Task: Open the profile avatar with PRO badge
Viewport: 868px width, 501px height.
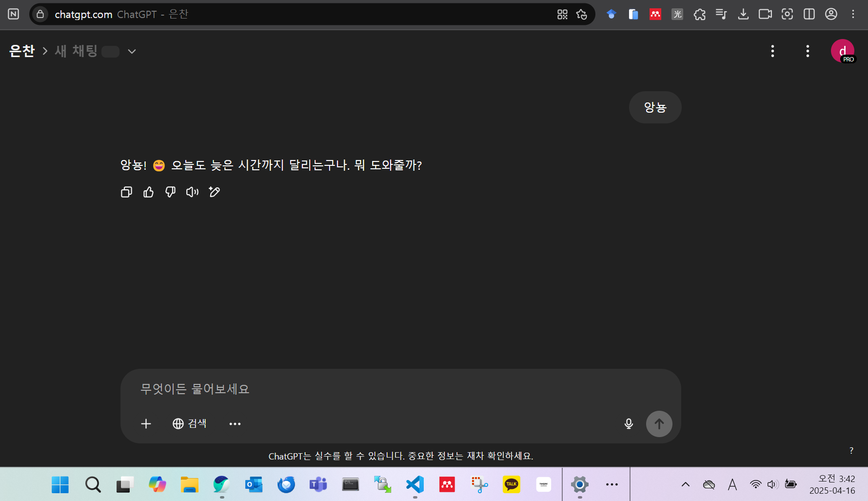Action: 843,51
